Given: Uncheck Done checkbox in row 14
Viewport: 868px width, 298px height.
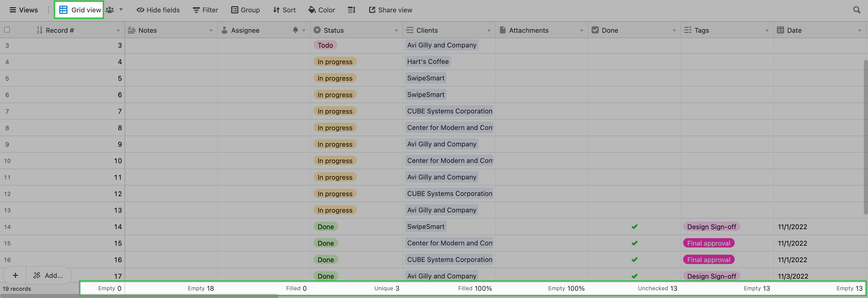Looking at the screenshot, I should pos(635,227).
